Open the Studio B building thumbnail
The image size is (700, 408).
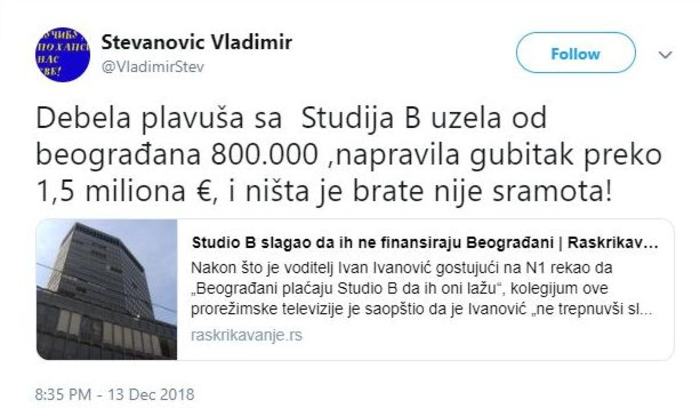pyautogui.click(x=107, y=289)
